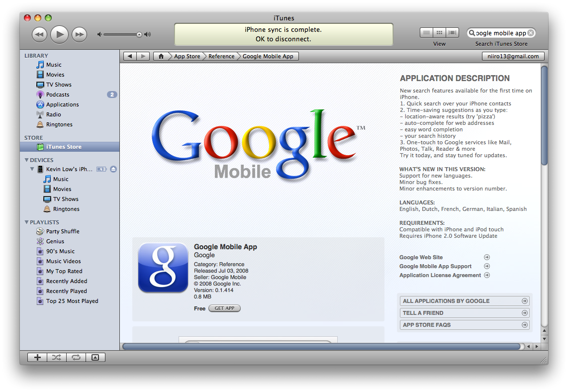The height and width of the screenshot is (392, 568).
Task: Skip back with the rewind button
Action: [39, 35]
